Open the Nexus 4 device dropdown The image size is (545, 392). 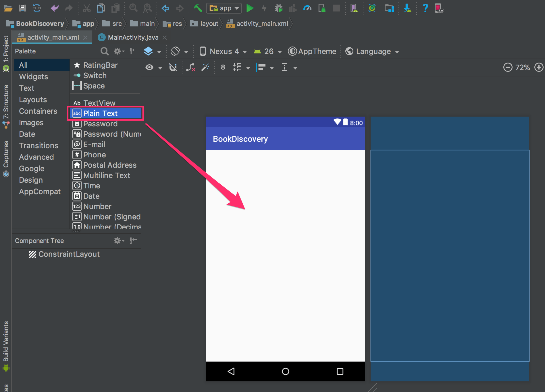[226, 51]
